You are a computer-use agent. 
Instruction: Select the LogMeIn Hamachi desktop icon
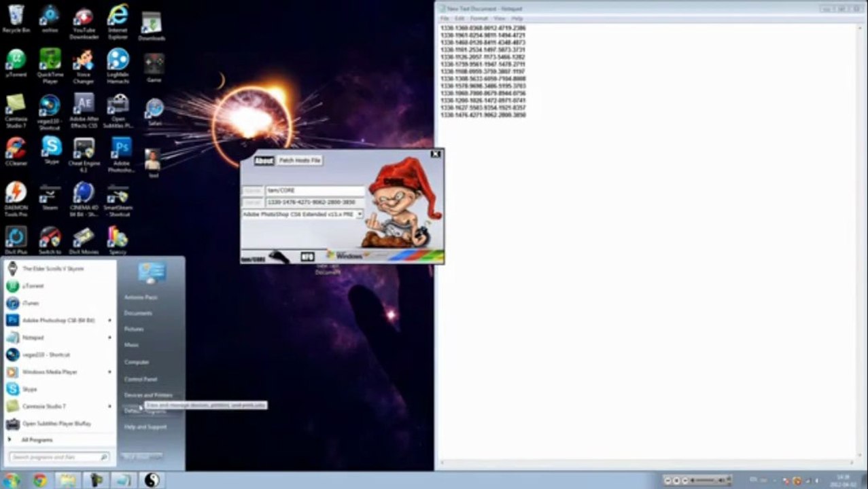point(118,66)
